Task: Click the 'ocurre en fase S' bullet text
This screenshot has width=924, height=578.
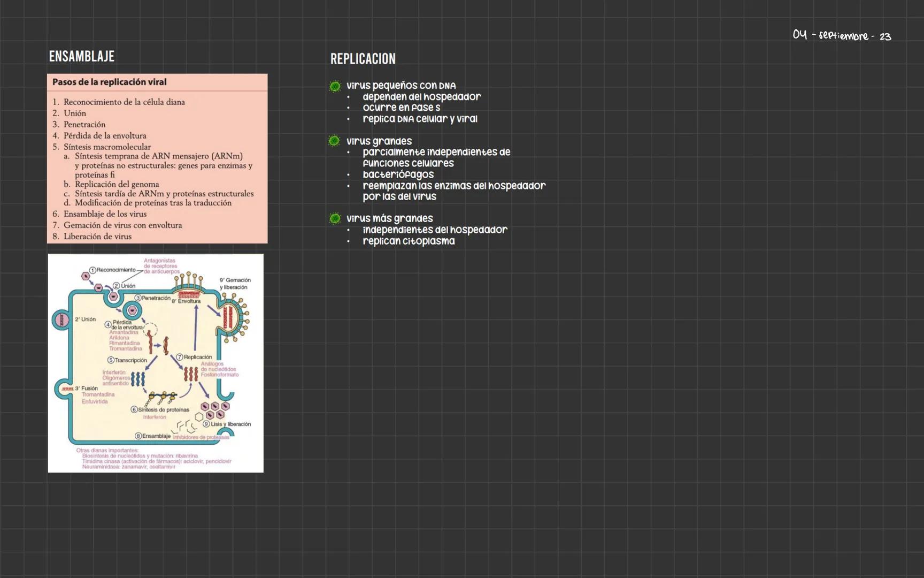Action: [x=401, y=108]
